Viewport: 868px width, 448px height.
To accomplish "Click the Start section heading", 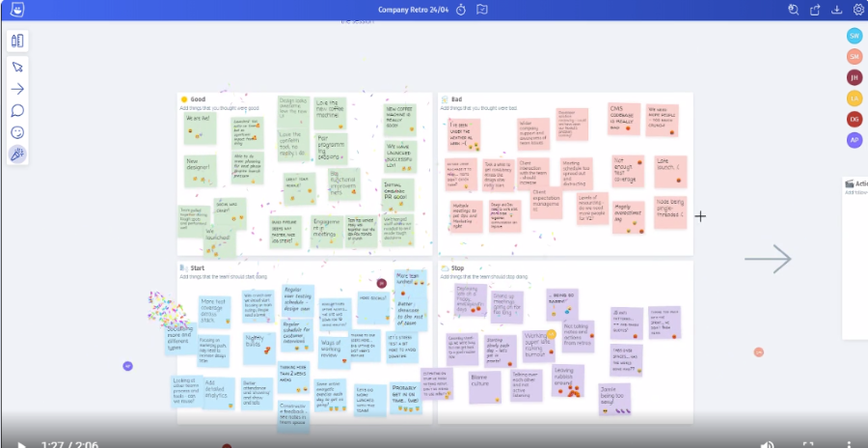I will 197,267.
